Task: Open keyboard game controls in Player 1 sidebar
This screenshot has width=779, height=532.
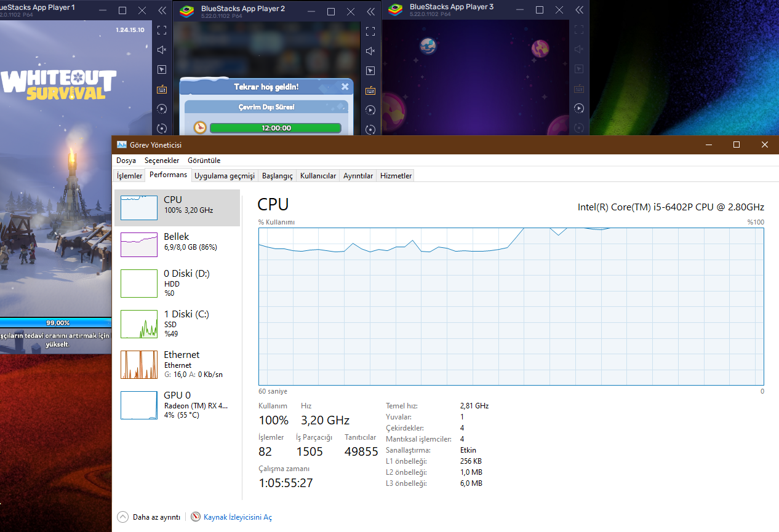Action: pyautogui.click(x=162, y=89)
